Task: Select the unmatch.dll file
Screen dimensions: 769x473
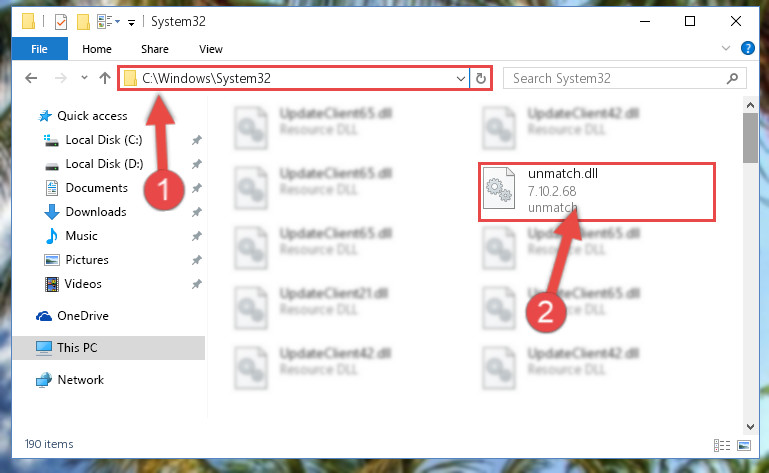Action: point(597,192)
